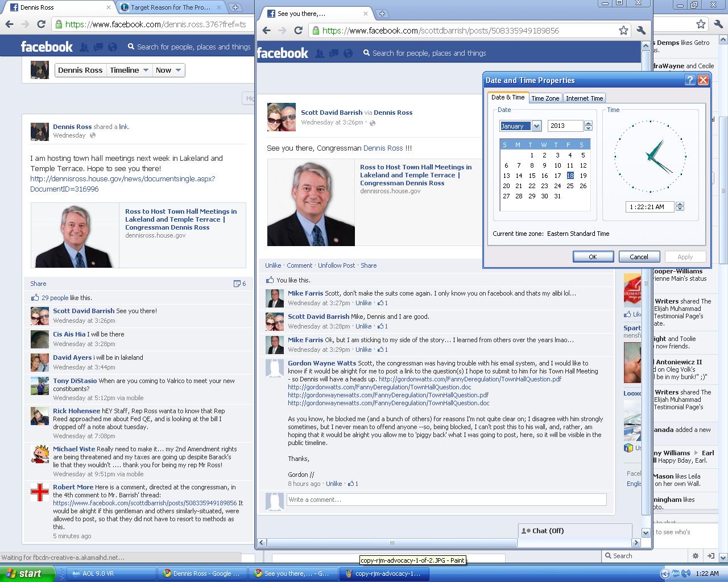The image size is (728, 582).
Task: Click the Date and Time help button
Action: tap(690, 80)
